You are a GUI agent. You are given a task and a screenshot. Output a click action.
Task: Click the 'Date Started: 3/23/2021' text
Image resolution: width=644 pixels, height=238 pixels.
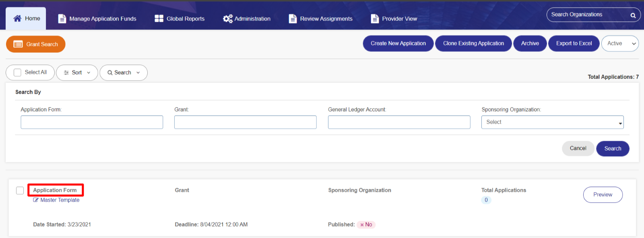[62, 225]
